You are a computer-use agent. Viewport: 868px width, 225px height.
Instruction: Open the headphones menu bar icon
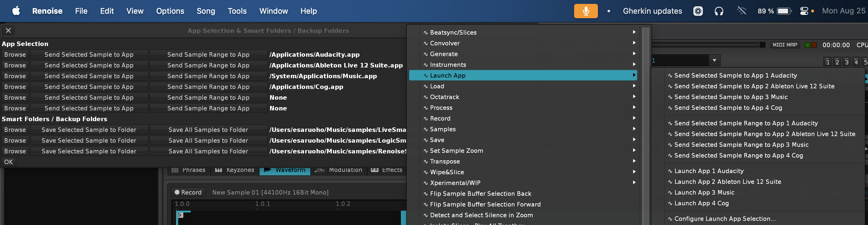click(719, 11)
